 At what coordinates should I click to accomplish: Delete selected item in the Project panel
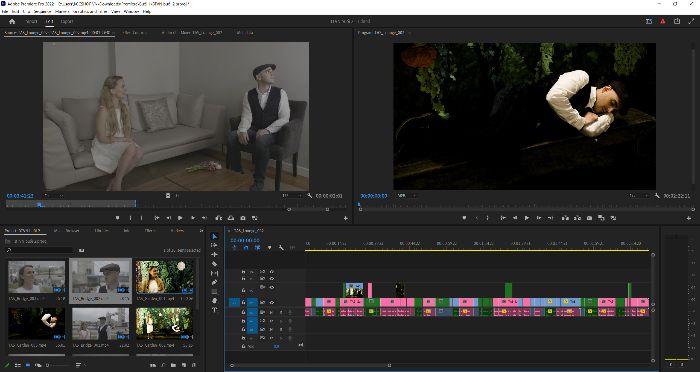[194, 365]
